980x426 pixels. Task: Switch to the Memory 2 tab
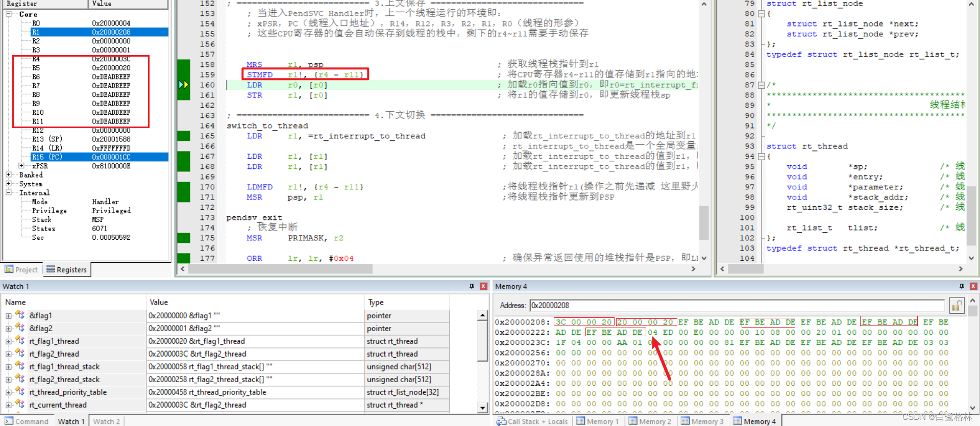click(650, 421)
